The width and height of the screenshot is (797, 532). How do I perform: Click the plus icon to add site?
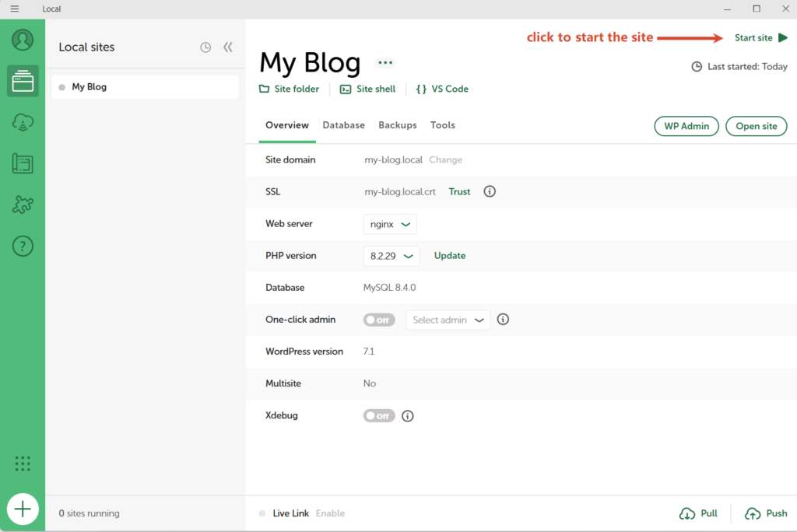(x=23, y=509)
